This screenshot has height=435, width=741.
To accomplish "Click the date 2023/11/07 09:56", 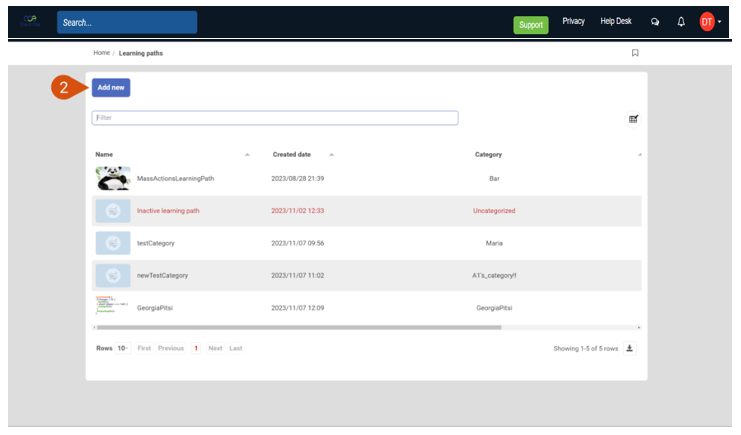I will pyautogui.click(x=298, y=244).
